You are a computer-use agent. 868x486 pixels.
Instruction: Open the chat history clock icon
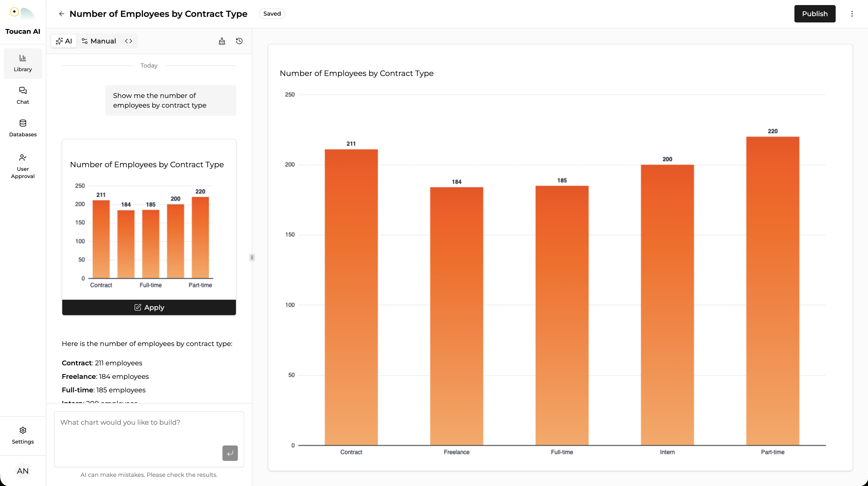click(239, 41)
